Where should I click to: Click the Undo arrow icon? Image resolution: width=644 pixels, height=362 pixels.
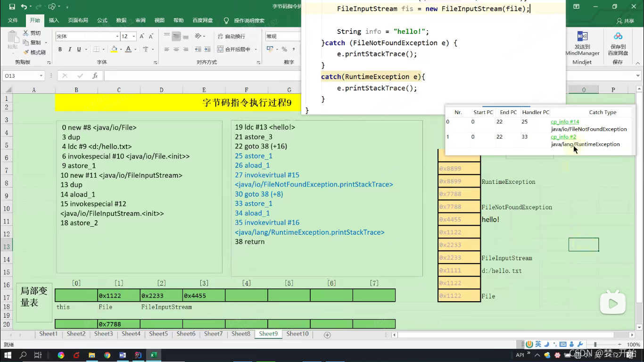(x=24, y=7)
